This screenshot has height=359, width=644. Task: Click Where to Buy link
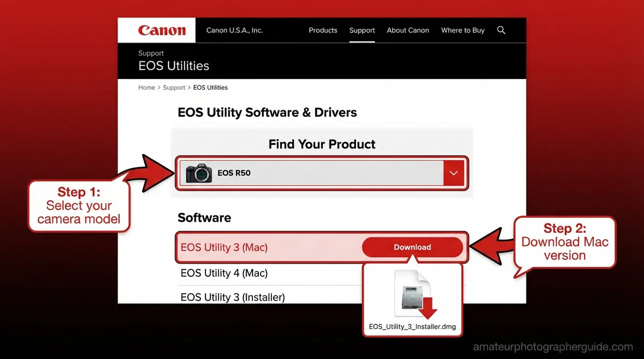(463, 30)
